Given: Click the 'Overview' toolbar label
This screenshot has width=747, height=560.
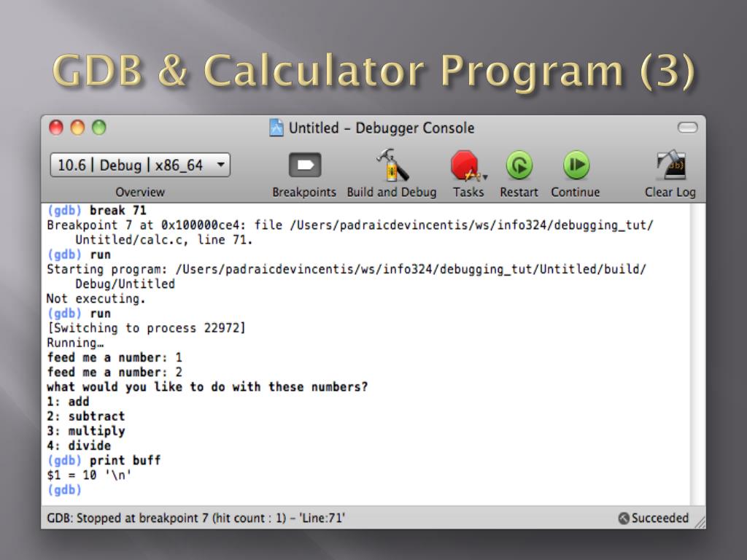Looking at the screenshot, I should [x=140, y=192].
